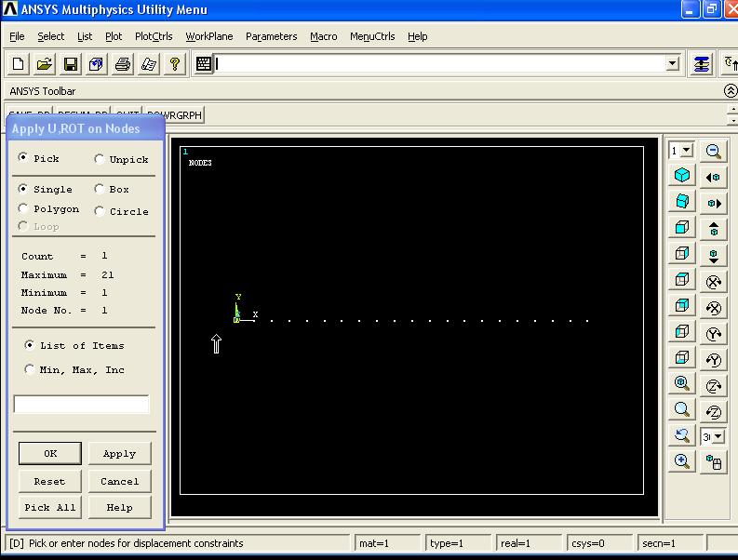Click the secn=1 status bar entry

tap(670, 543)
